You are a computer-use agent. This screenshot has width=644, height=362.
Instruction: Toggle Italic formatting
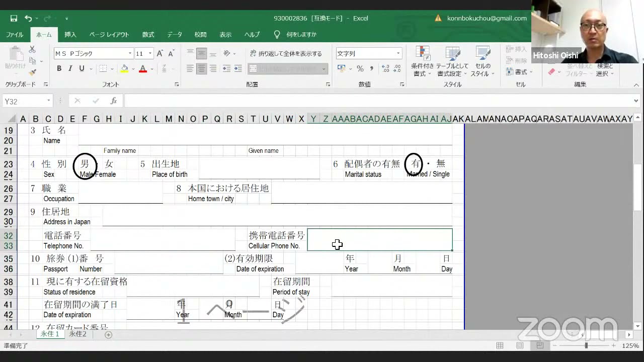point(70,68)
